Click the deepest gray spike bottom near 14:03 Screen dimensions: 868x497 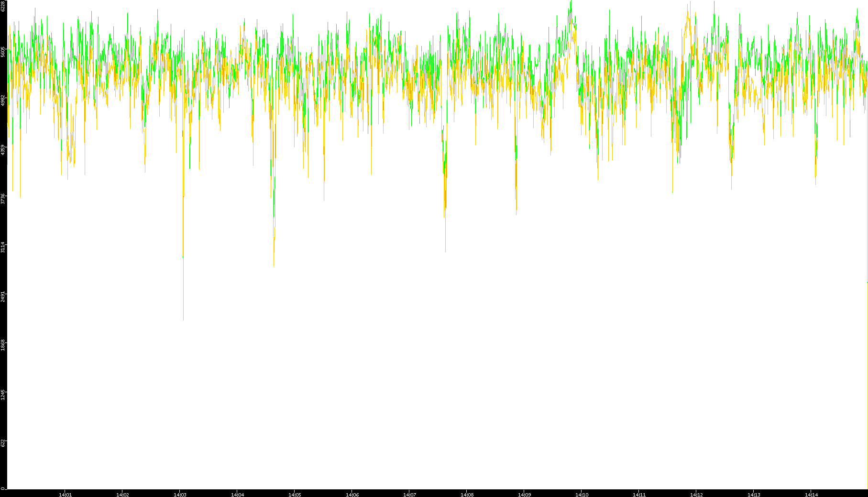click(183, 319)
